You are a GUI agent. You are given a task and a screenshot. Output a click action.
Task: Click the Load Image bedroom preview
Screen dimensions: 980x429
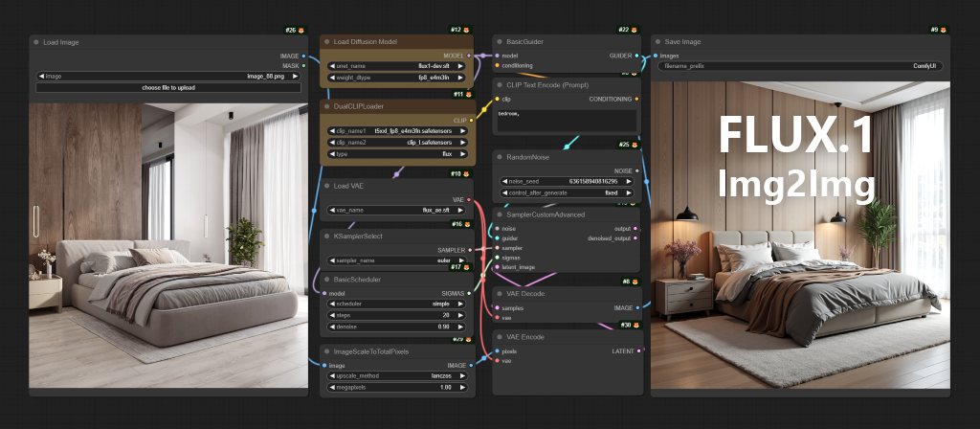point(168,246)
